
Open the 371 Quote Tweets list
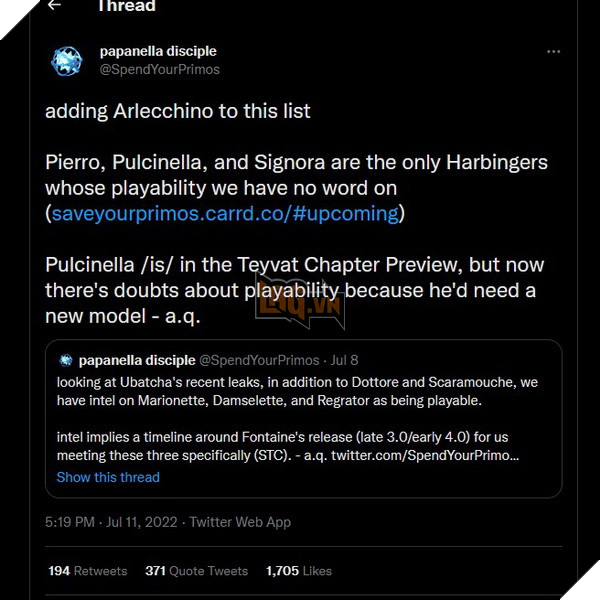coord(196,571)
